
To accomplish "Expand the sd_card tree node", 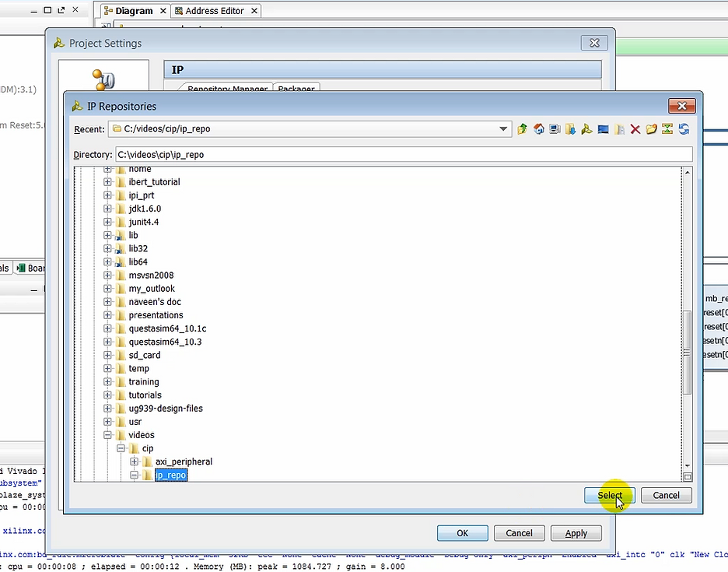I will (107, 355).
